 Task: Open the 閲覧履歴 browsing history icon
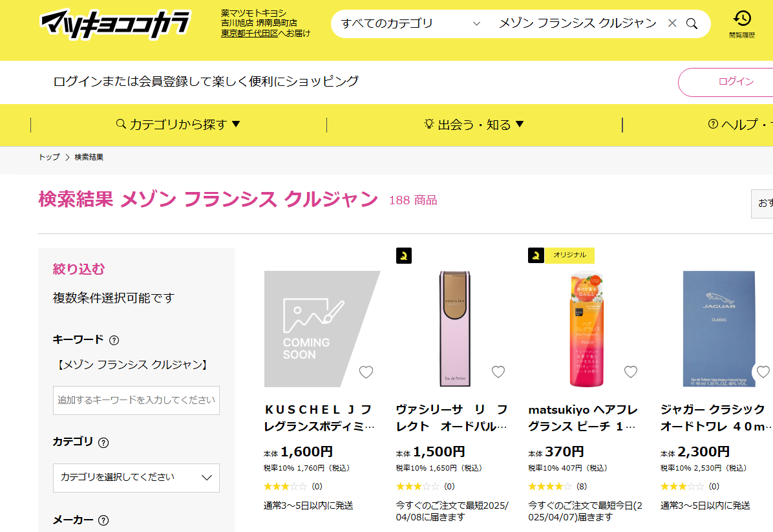741,24
